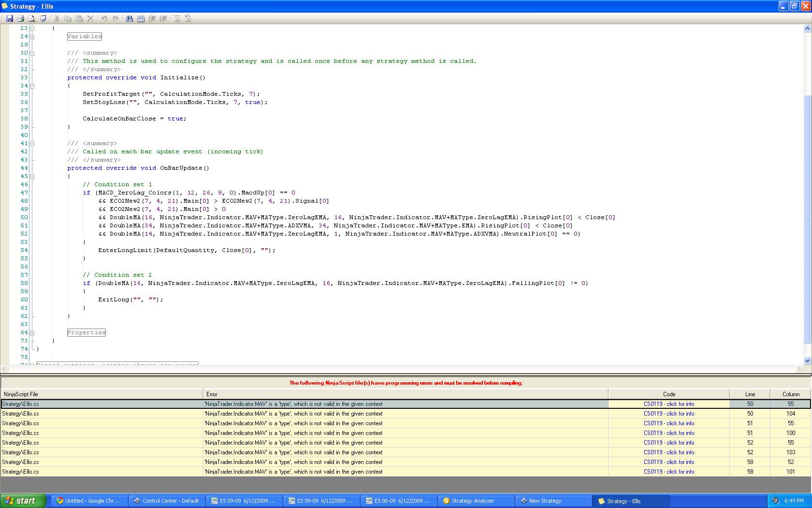Collapse the code block at line 24
This screenshot has width=812, height=508.
click(x=32, y=37)
